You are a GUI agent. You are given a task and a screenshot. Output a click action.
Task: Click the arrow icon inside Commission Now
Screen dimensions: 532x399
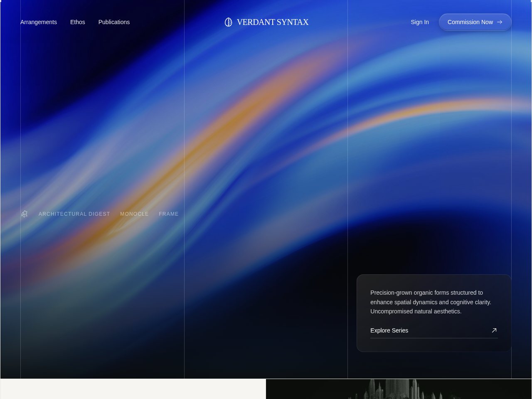click(x=500, y=22)
